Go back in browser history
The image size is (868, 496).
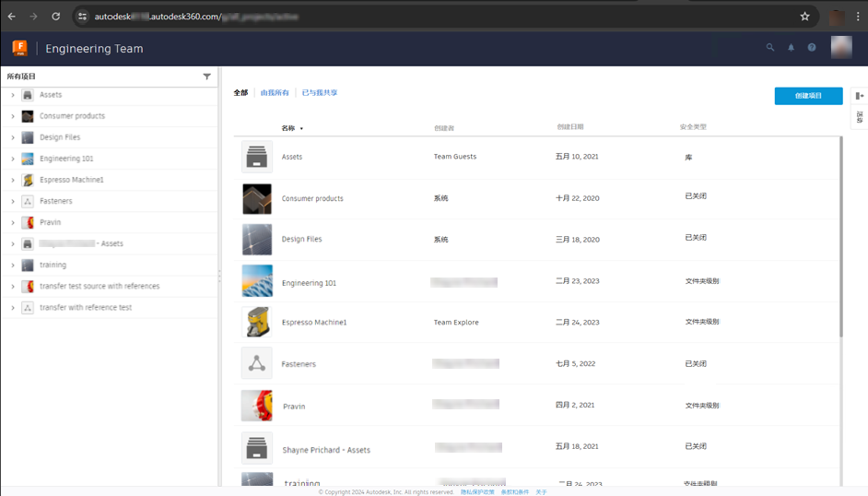pos(12,17)
